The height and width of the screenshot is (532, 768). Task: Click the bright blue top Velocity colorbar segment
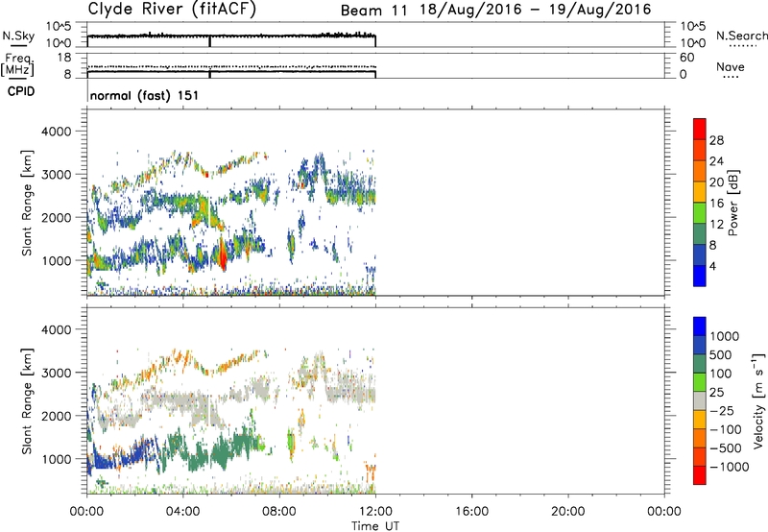[x=700, y=326]
